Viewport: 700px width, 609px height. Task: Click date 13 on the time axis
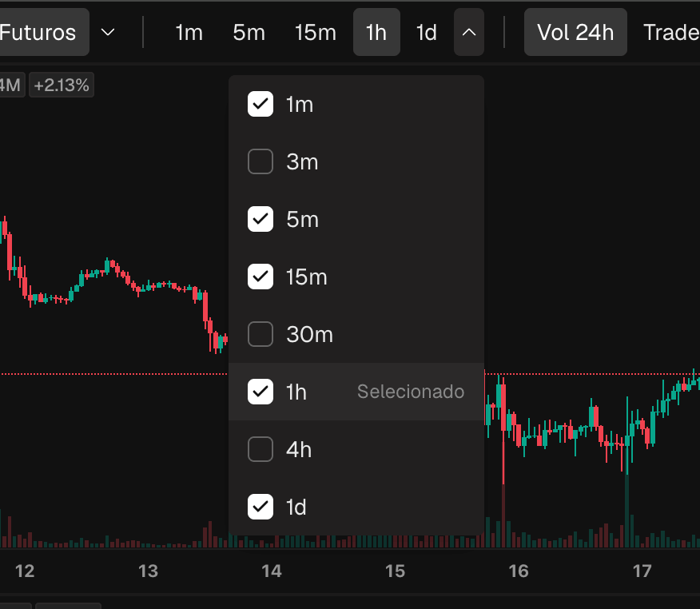pyautogui.click(x=148, y=571)
